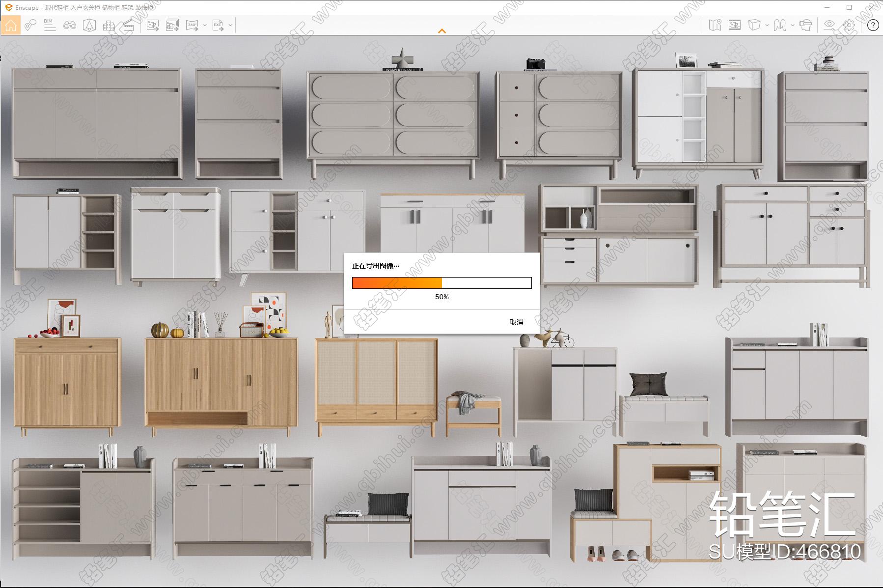The image size is (883, 588).
Task: Click the EXE standalone export icon
Action: 218,25
